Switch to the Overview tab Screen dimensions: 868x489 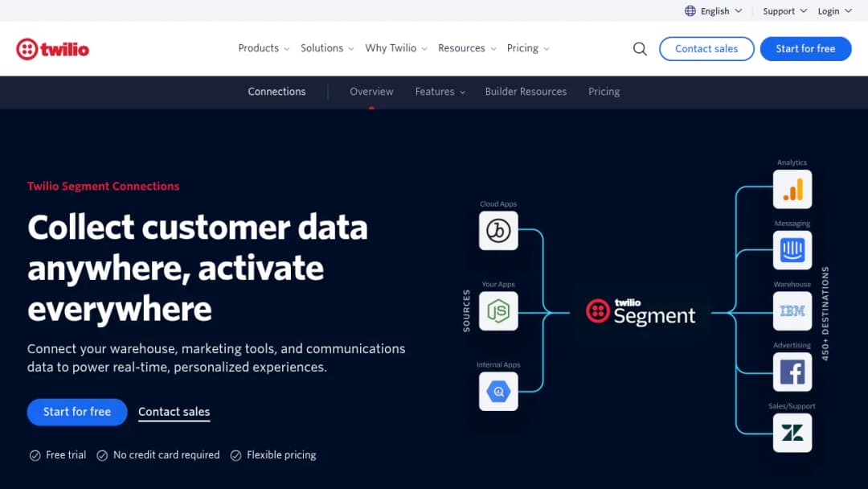pos(371,92)
